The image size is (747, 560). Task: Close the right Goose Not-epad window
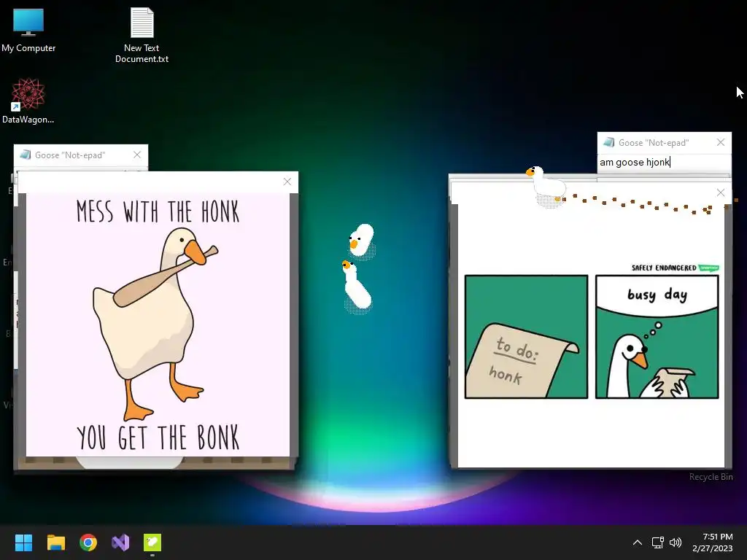point(721,142)
